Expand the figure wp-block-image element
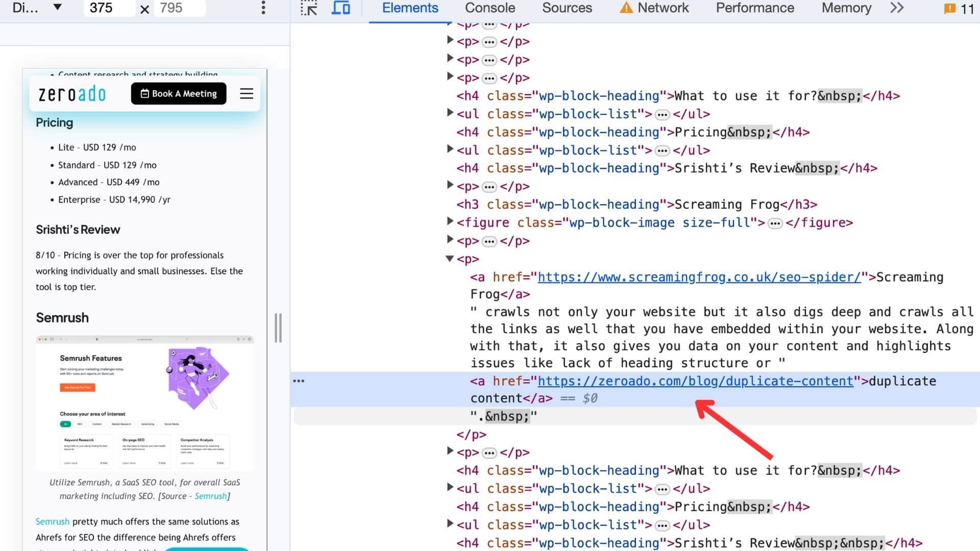The width and height of the screenshot is (980, 551). (450, 221)
